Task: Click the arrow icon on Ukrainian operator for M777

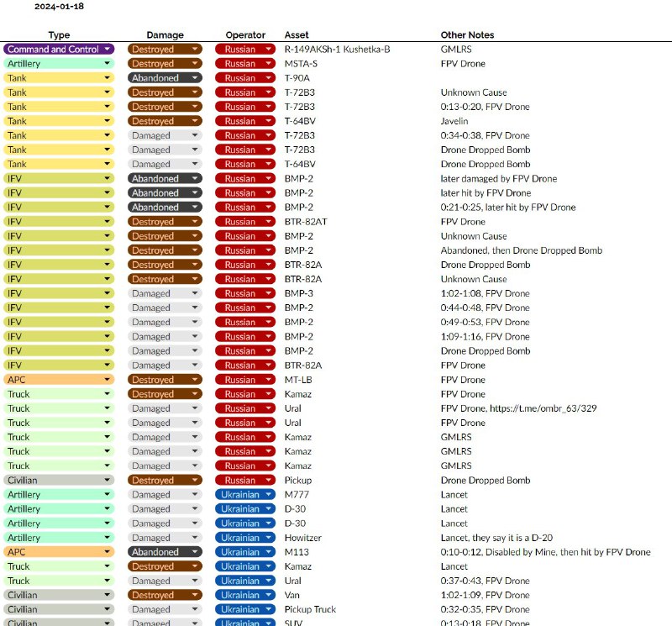Action: (268, 494)
